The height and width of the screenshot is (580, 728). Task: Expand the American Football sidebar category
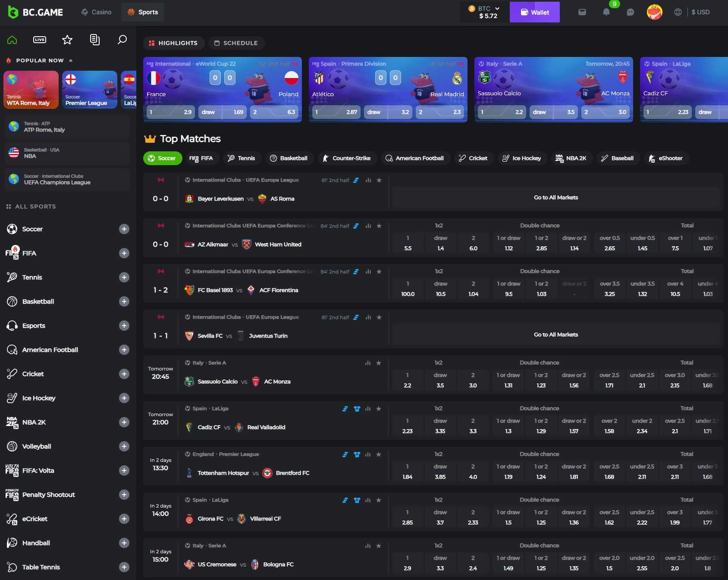[x=124, y=350]
